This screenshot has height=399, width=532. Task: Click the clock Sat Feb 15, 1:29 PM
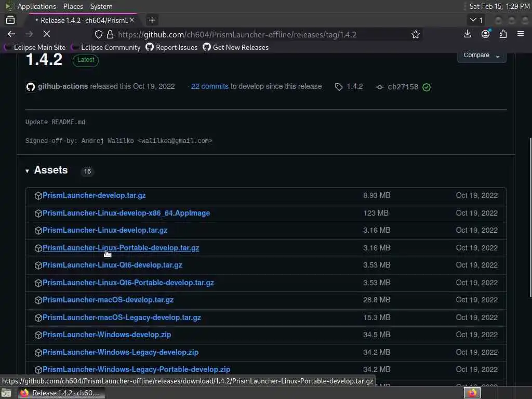pos(499,6)
